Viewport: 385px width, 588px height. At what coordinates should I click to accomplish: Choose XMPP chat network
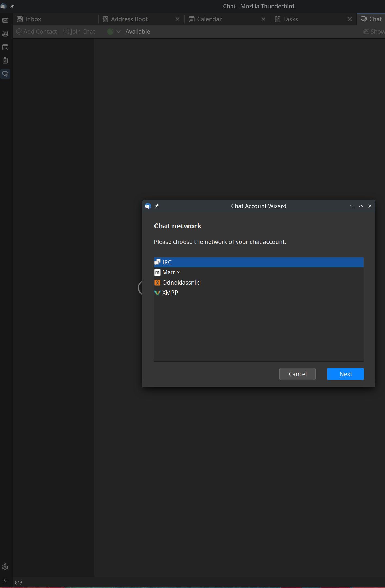point(170,293)
